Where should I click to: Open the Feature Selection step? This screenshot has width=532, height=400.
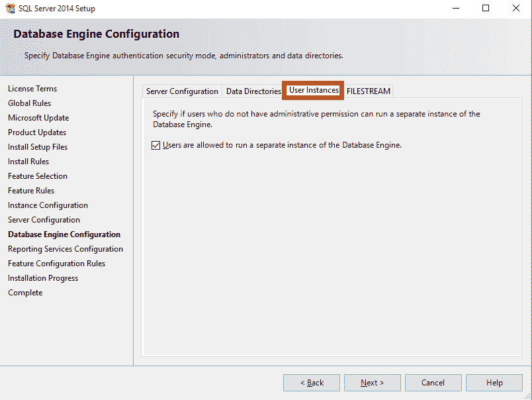[38, 175]
